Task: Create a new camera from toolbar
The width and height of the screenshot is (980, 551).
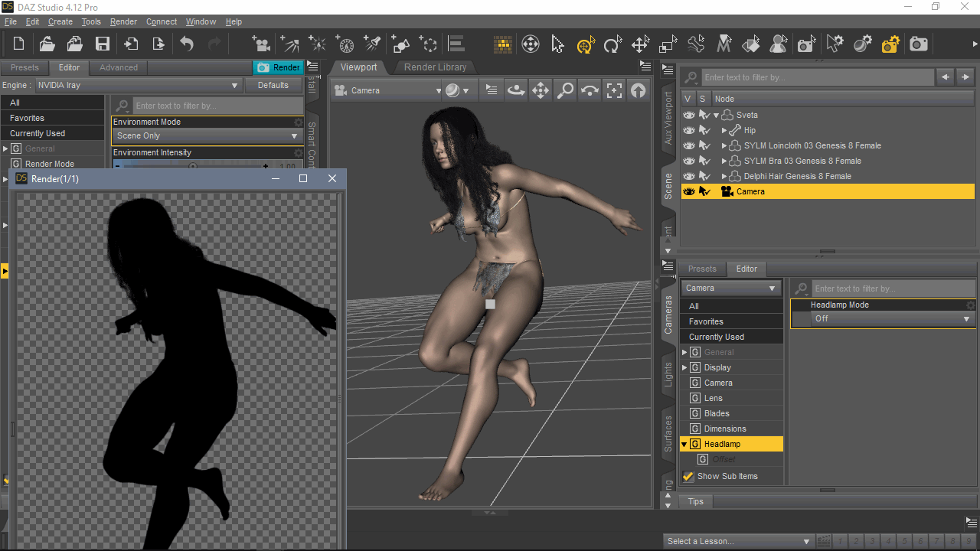Action: (x=261, y=44)
